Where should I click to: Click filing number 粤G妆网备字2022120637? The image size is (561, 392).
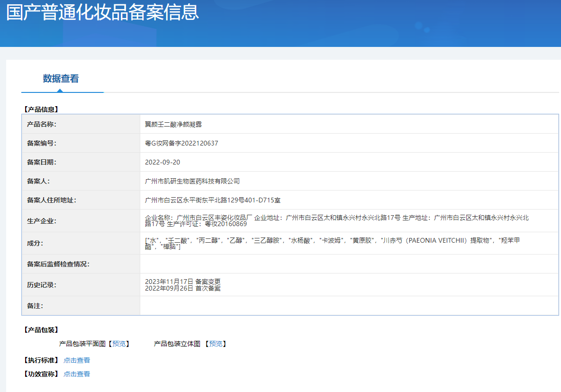(181, 143)
